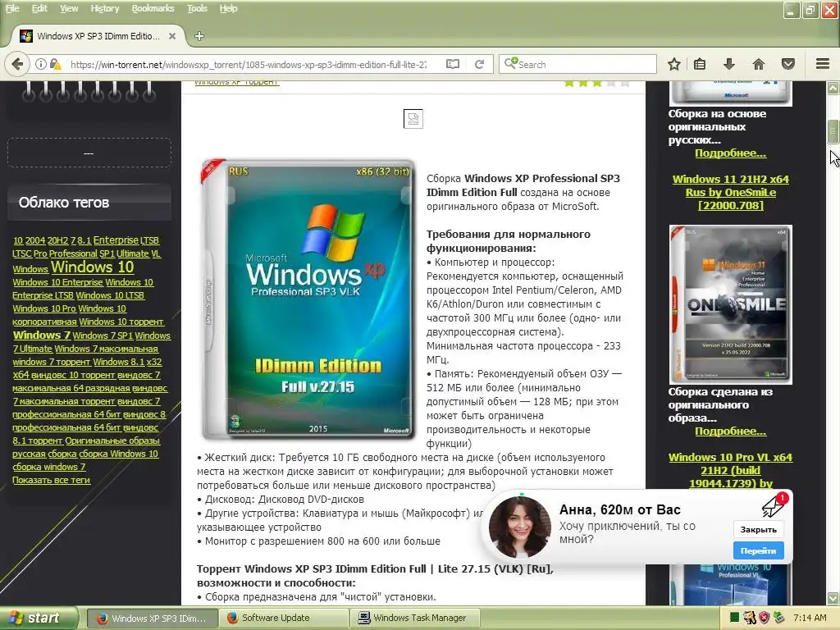
Task: Open Windows 11 21H2 x64 OneSmiLe link
Action: click(731, 192)
